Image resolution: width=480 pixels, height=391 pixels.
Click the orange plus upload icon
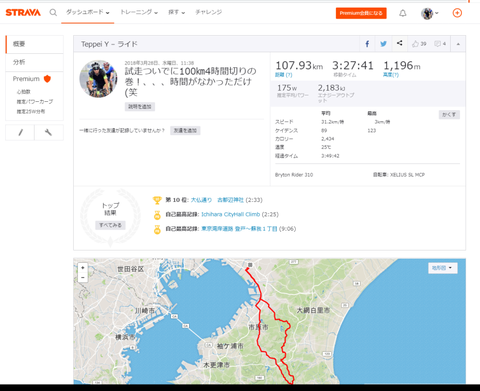tap(457, 13)
